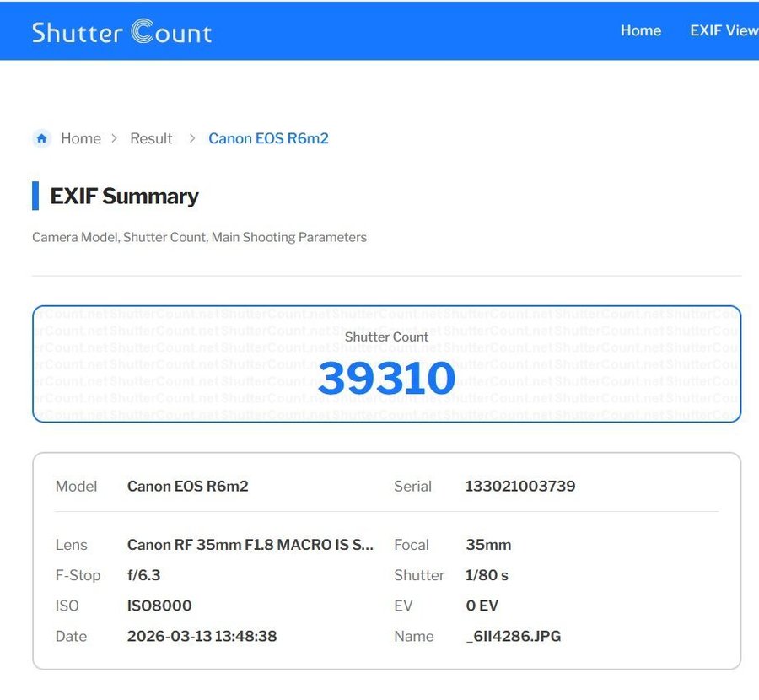Go to the Home breadcrumb link
The height and width of the screenshot is (700, 759).
(x=81, y=138)
